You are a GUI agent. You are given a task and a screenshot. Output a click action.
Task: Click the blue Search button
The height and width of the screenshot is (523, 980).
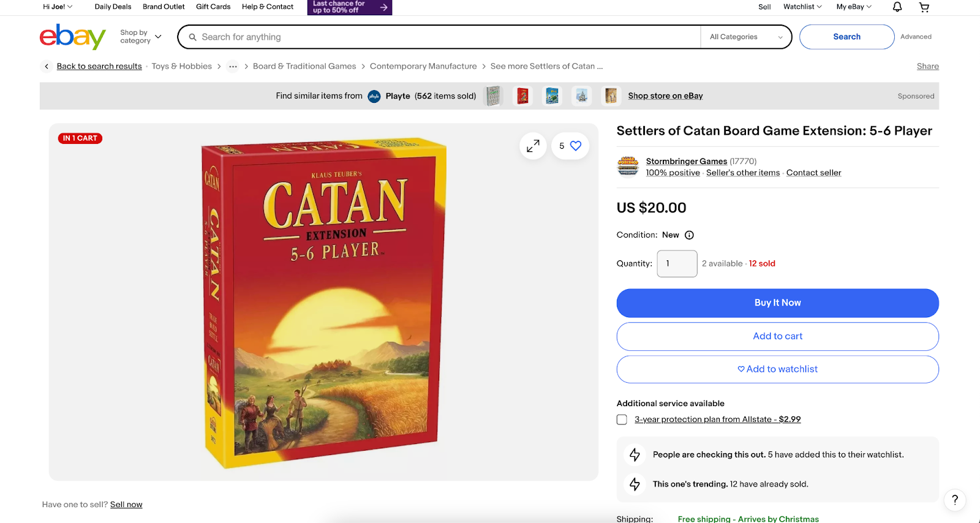click(x=846, y=37)
